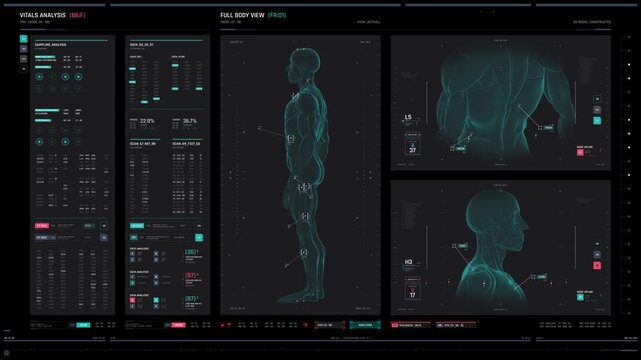Toggle last lit circular node in top sampling row
641x360 pixels.
78,77
